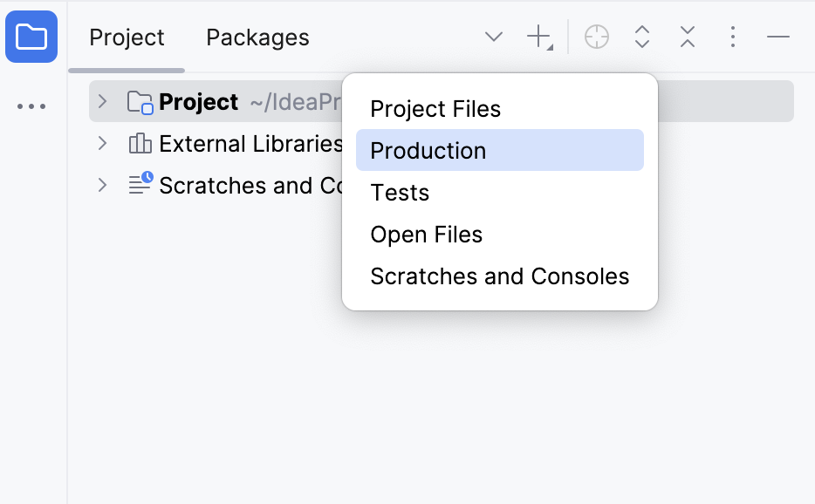This screenshot has height=504, width=815.
Task: Click the More Tool Windows ellipsis icon
Action: pos(31,105)
